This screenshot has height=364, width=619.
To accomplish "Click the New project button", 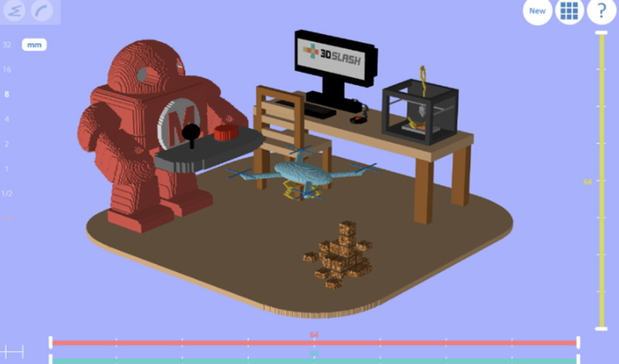I will pos(537,11).
